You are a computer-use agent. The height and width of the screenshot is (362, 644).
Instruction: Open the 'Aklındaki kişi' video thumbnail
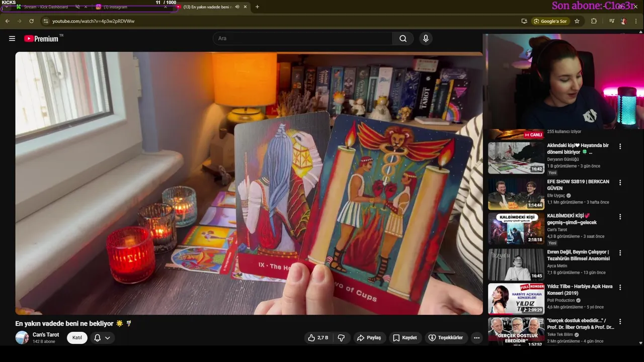[x=516, y=158]
